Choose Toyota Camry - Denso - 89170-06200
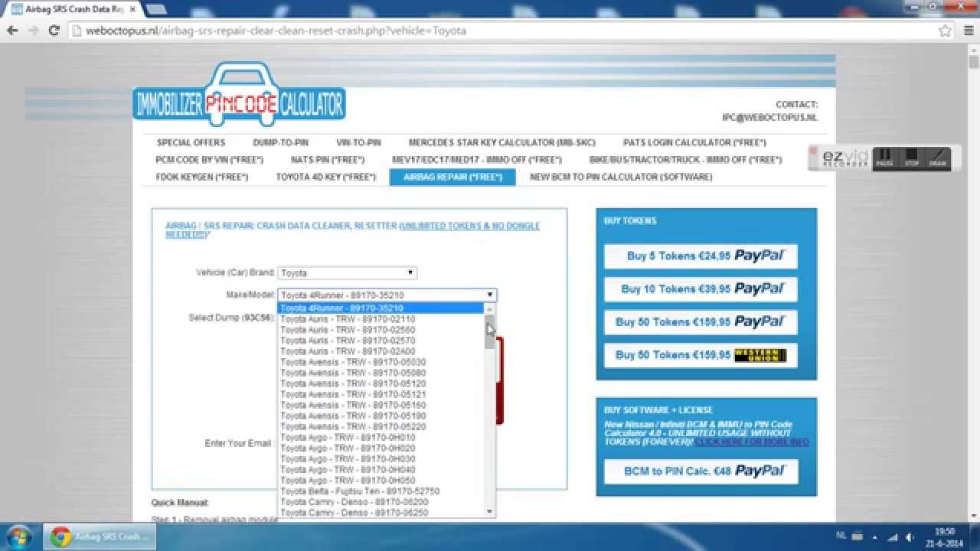980x551 pixels. (381, 501)
